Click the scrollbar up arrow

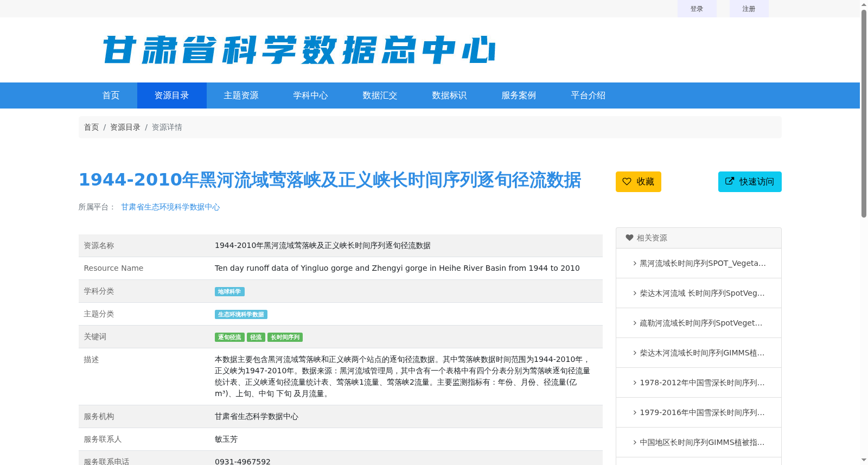[x=864, y=4]
